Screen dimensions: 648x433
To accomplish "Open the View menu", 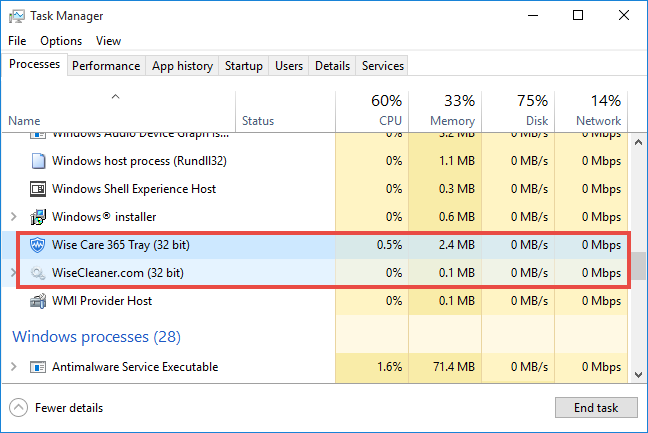I will pos(108,41).
